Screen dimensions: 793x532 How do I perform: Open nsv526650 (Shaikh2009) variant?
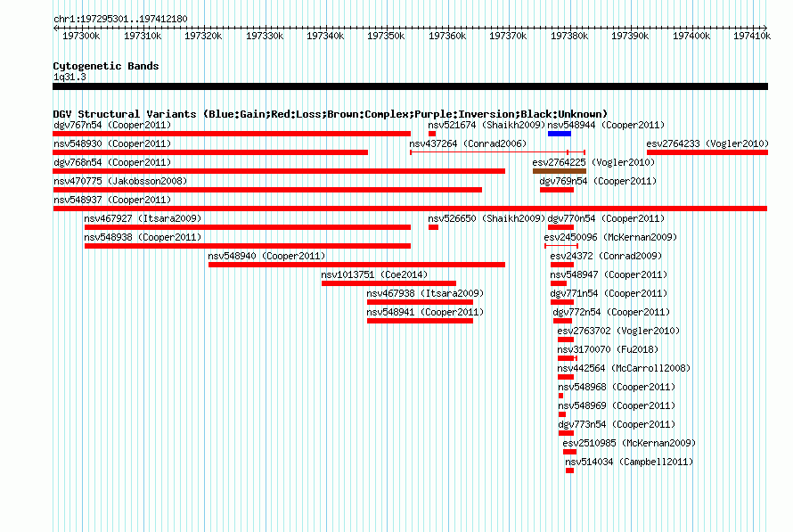(486, 218)
